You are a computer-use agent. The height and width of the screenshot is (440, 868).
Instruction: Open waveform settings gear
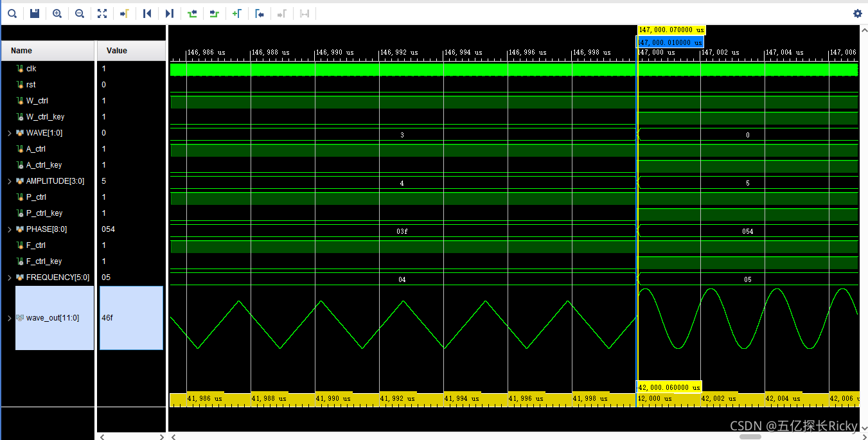point(858,13)
